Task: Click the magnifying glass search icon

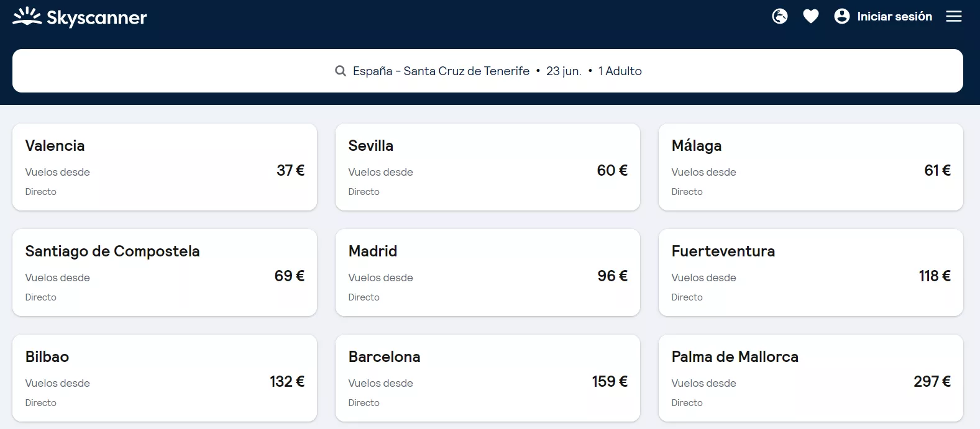Action: pyautogui.click(x=340, y=71)
